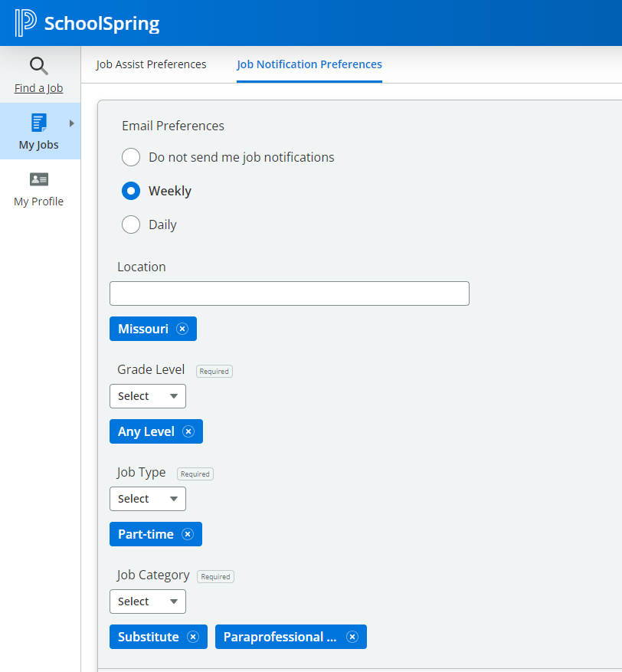Remove the Substitute category tag
The image size is (622, 672).
click(x=193, y=637)
